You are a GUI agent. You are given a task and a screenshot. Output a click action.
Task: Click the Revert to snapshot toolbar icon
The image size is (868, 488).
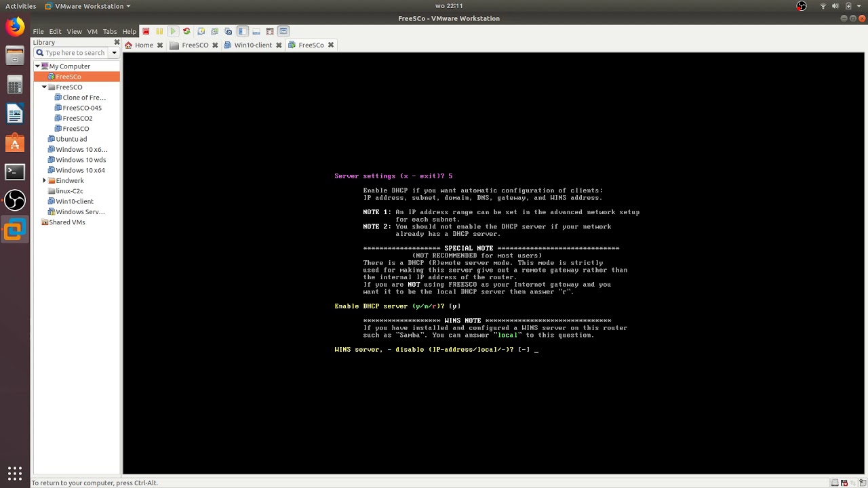pyautogui.click(x=214, y=31)
